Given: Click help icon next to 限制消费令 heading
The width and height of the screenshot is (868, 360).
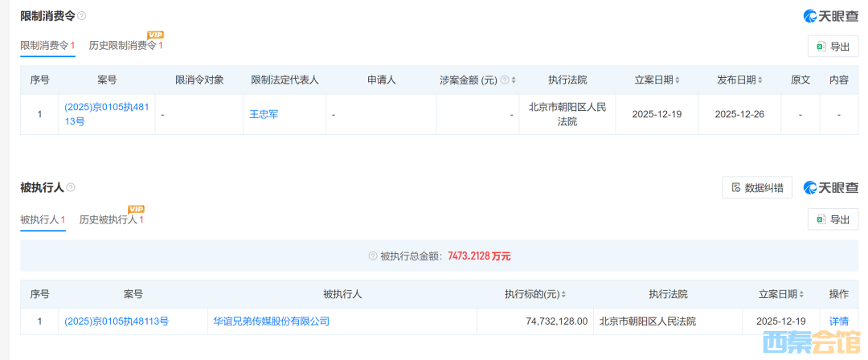Looking at the screenshot, I should 81,16.
